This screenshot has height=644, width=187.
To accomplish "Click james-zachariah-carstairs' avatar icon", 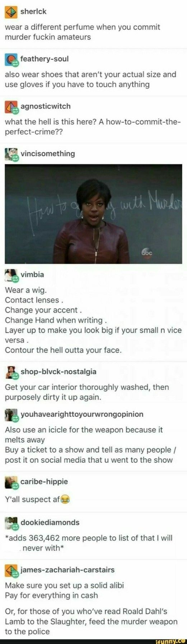I will click(x=11, y=570).
